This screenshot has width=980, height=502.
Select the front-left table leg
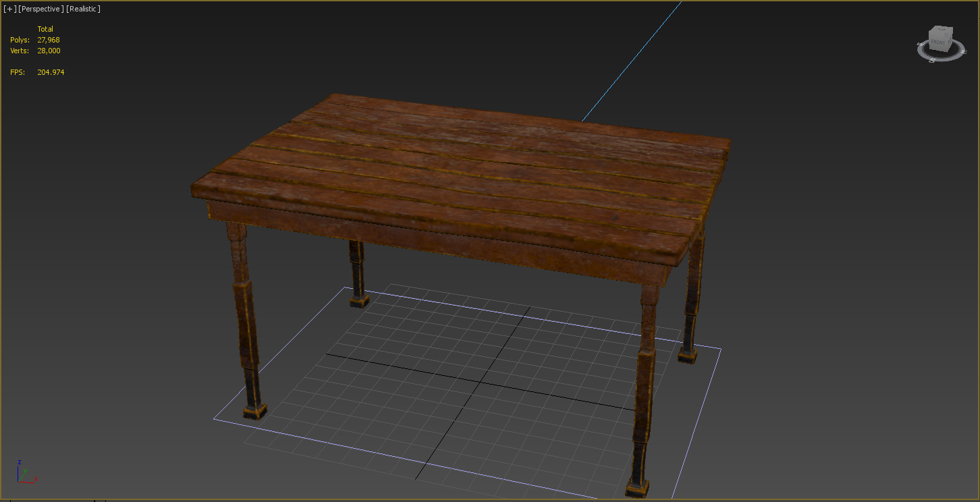[246, 324]
